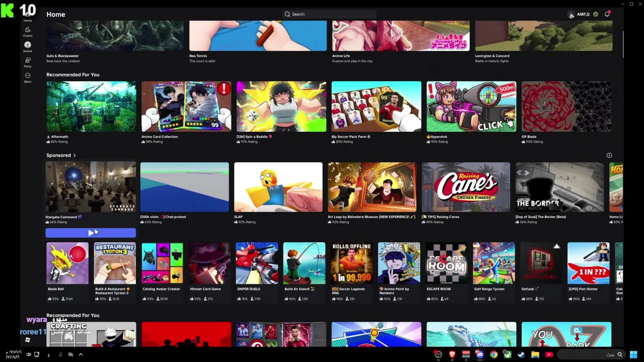
Task: Click the Sponsored section label
Action: (58, 155)
